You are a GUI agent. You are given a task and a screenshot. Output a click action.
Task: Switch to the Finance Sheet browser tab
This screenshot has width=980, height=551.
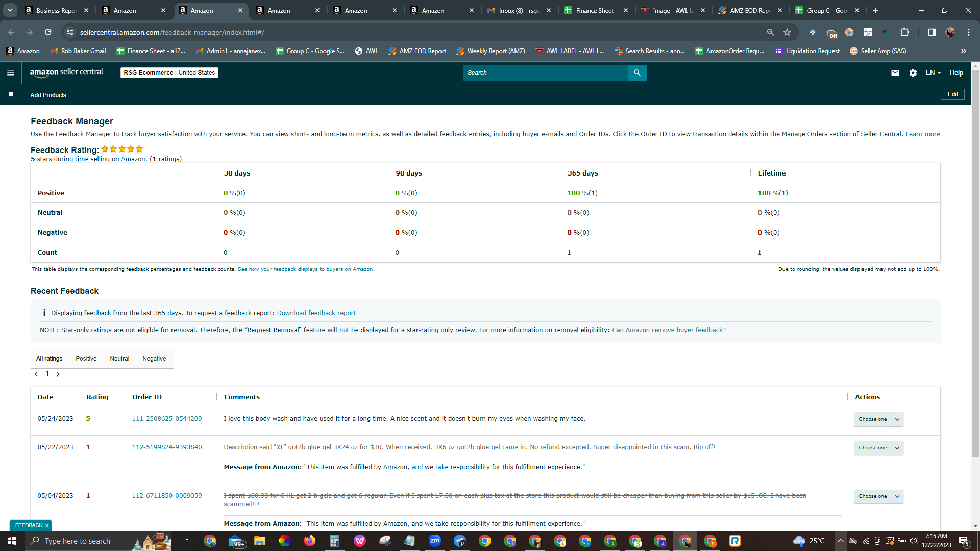click(596, 10)
